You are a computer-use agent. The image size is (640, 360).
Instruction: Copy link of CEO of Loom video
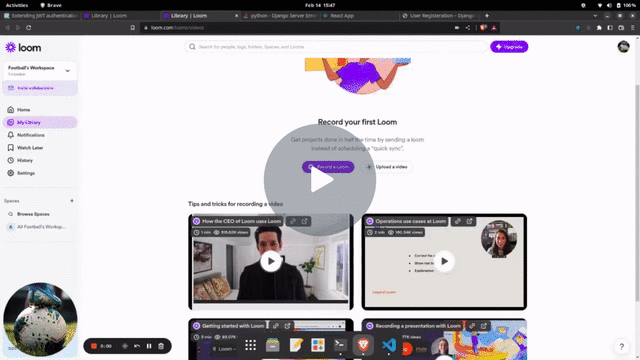[x=293, y=221]
